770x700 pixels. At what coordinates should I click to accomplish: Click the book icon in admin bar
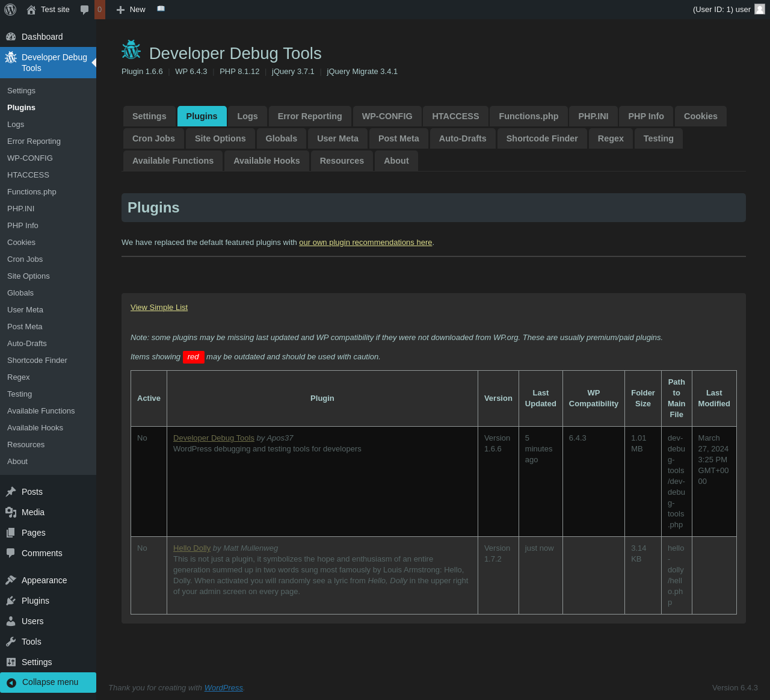[161, 9]
